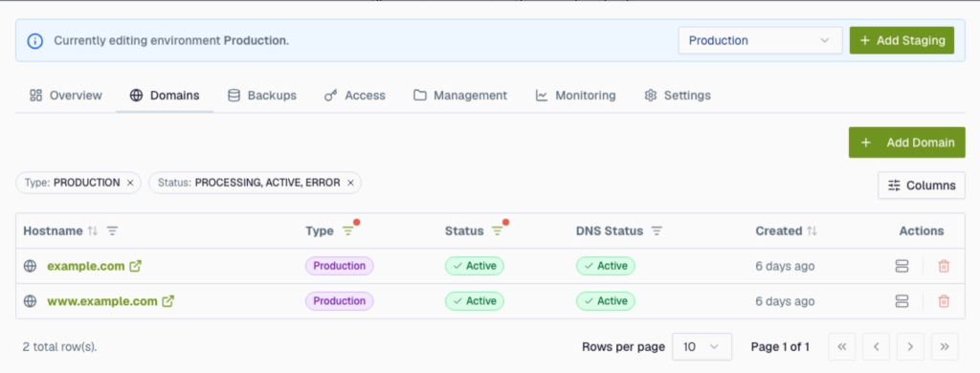Go to the first page
Image resolution: width=980 pixels, height=373 pixels.
[842, 347]
